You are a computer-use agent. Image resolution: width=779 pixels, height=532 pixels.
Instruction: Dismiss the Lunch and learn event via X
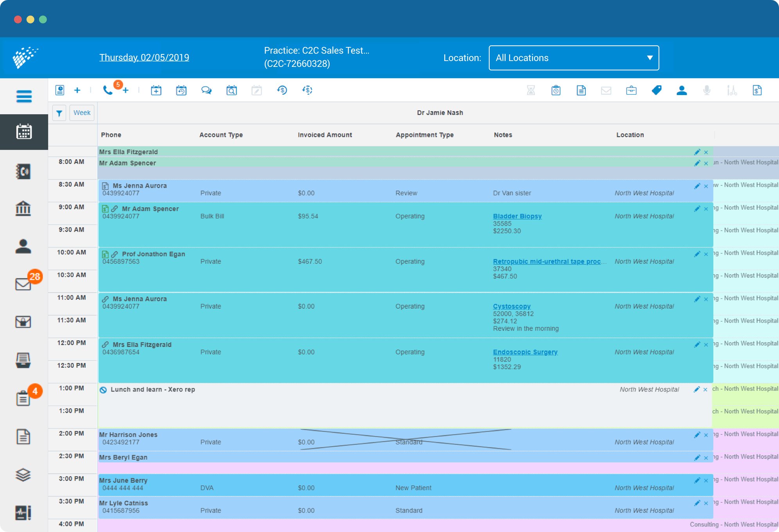click(x=706, y=389)
